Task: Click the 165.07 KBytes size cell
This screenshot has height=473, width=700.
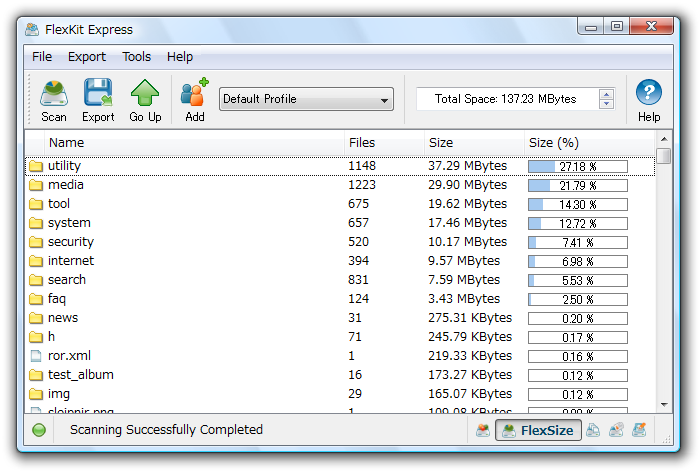Action: (x=470, y=394)
